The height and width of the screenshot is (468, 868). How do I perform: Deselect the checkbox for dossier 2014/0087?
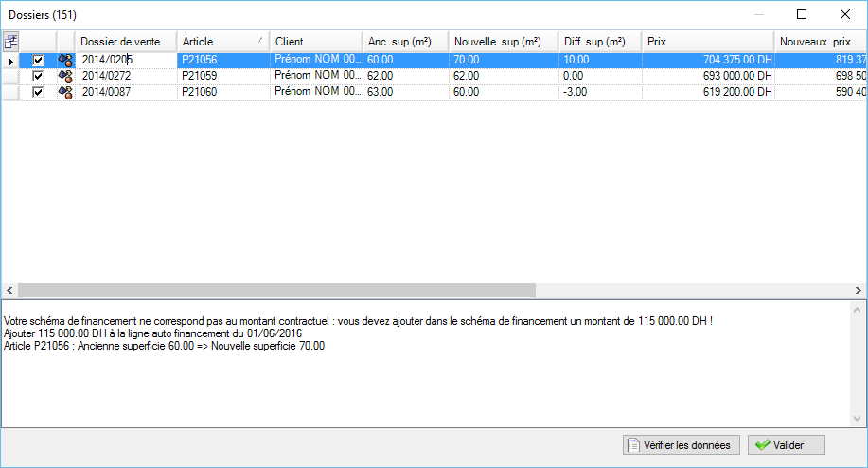38,92
